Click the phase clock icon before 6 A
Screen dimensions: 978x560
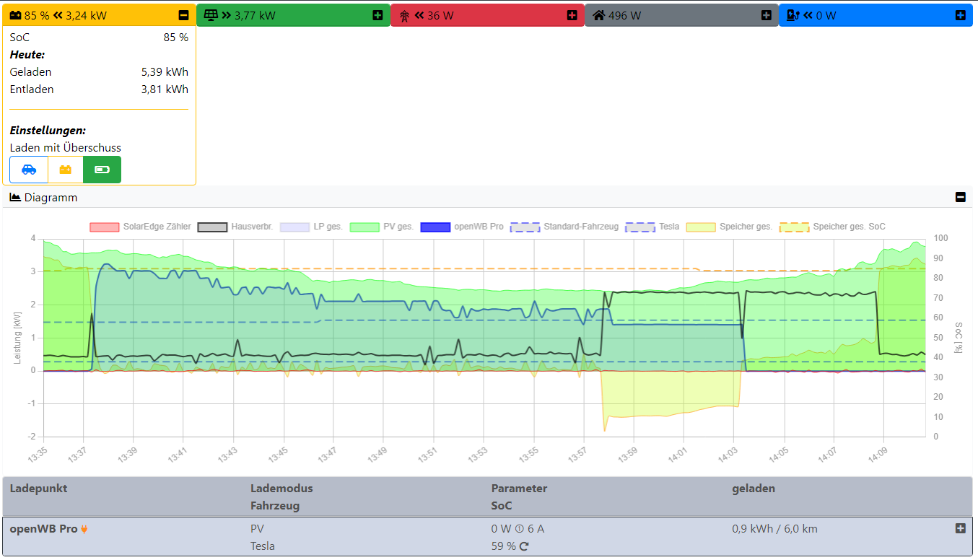click(x=519, y=529)
